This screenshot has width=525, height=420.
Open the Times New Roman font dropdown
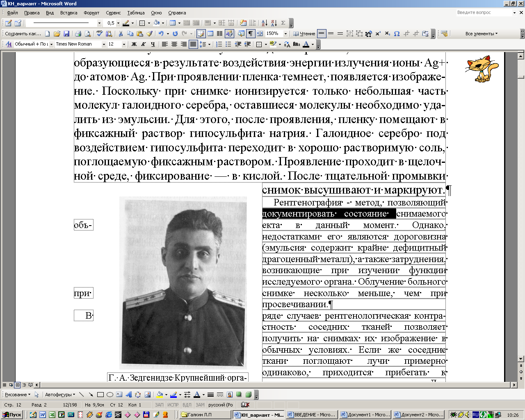[x=104, y=44]
